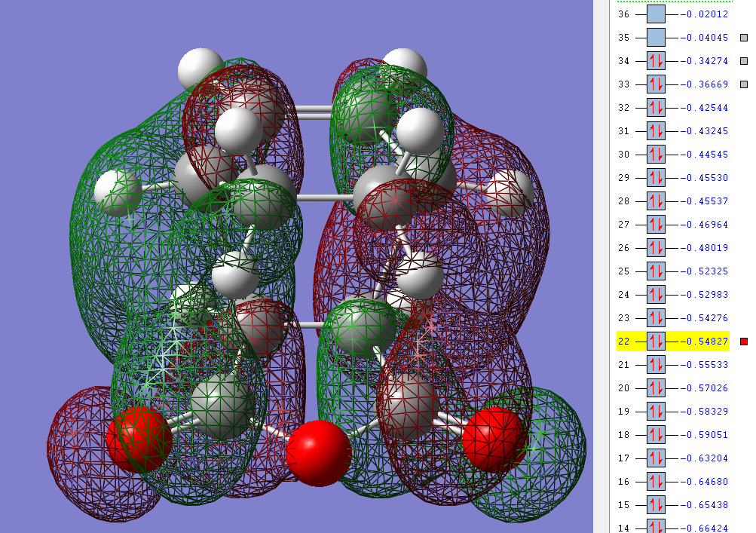The image size is (756, 533).
Task: Select the occupancy box of orbital 27
Action: (656, 225)
